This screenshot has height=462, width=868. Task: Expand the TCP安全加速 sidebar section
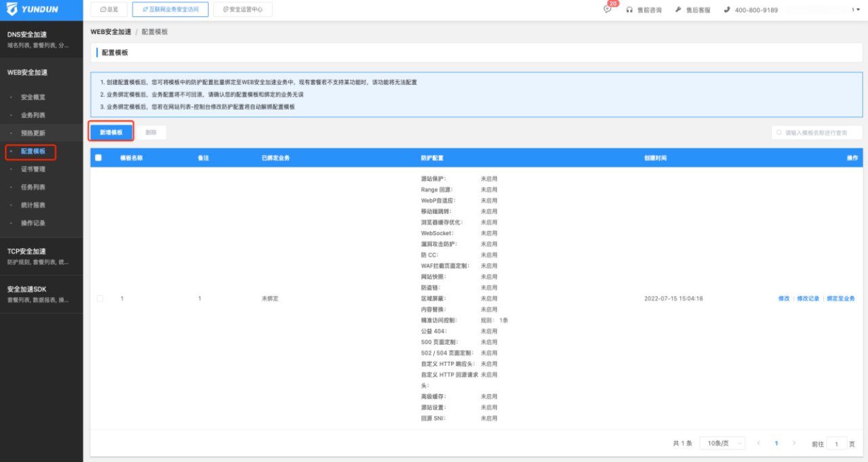point(41,256)
